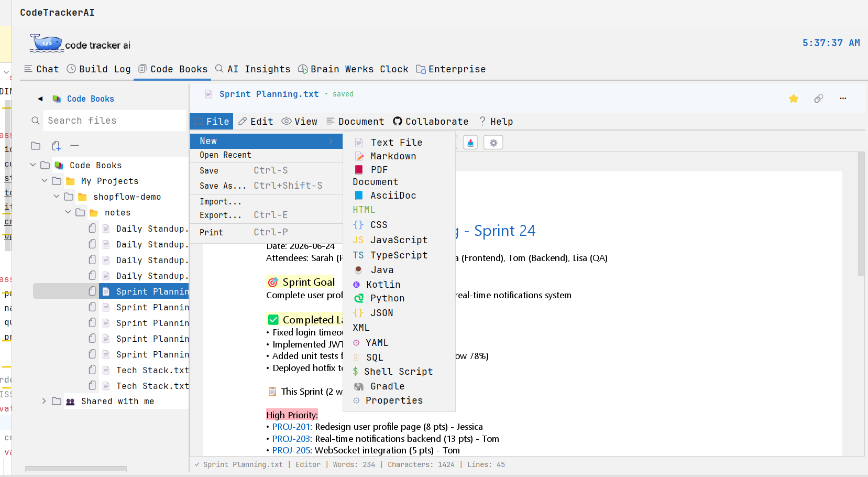Viewport: 868px width, 477px height.
Task: Click the new folder icon in sidebar
Action: (x=36, y=146)
